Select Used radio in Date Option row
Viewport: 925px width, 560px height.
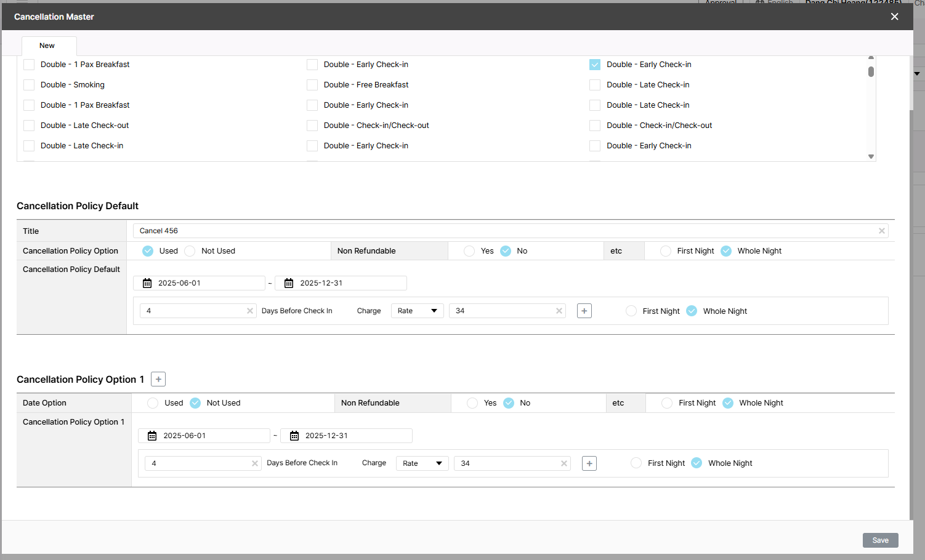153,403
